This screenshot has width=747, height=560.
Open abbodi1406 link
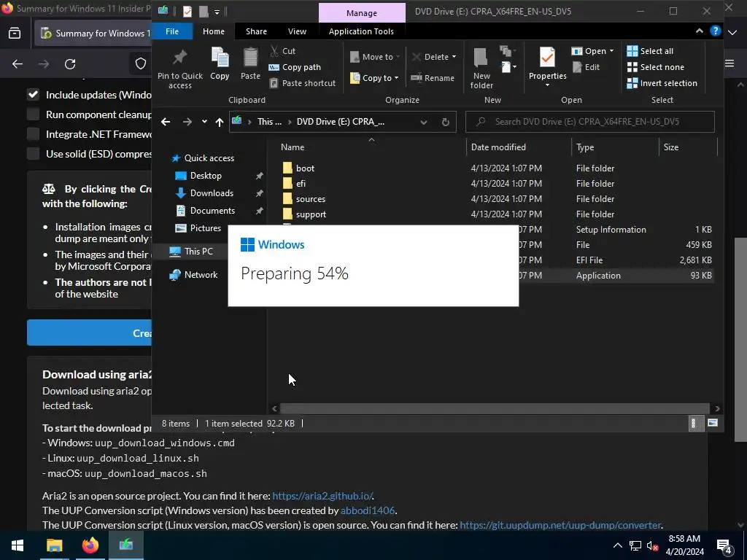pyautogui.click(x=368, y=510)
